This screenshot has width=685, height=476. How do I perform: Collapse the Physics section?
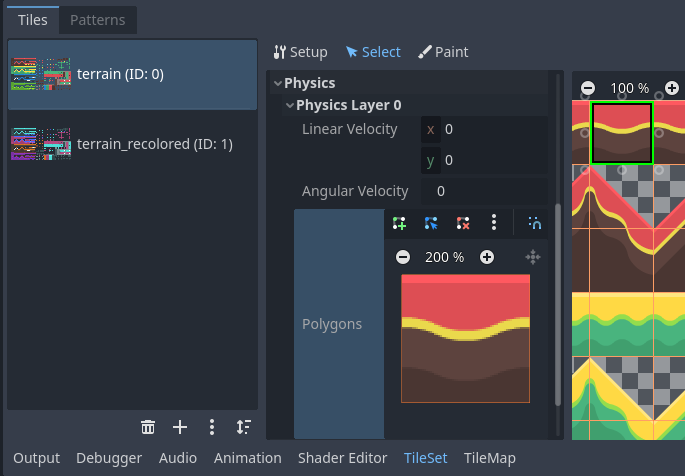(x=278, y=83)
